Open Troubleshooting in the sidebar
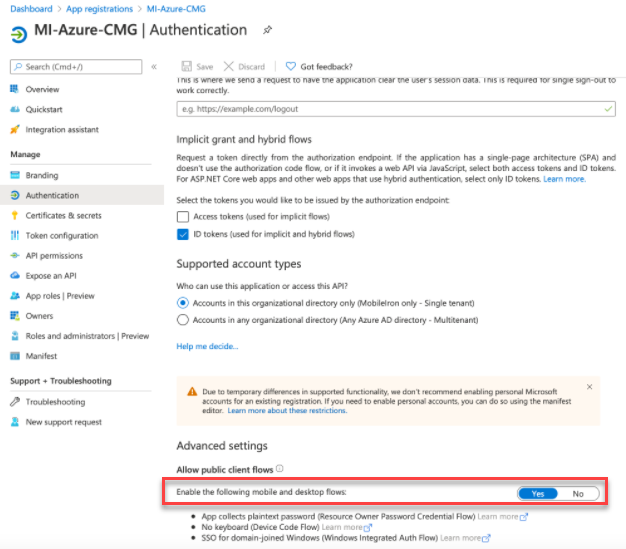The width and height of the screenshot is (626, 549). pyautogui.click(x=55, y=402)
